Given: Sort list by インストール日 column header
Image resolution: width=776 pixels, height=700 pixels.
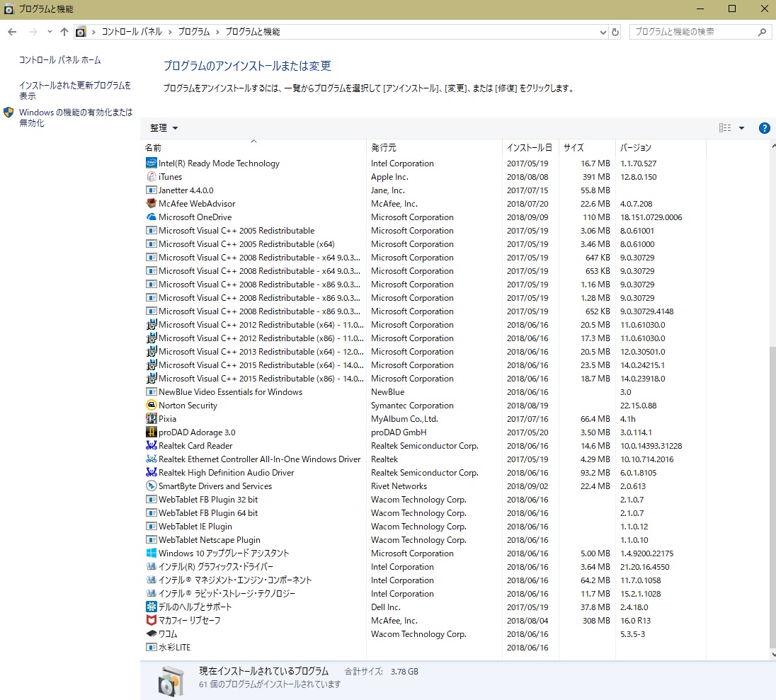Looking at the screenshot, I should 529,148.
